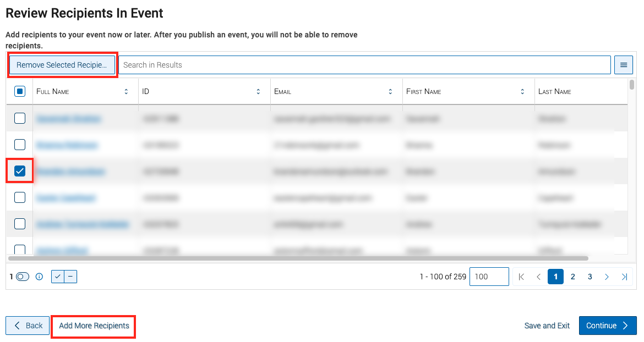Sort by the Full Name column arrows
This screenshot has height=342, width=644.
126,91
